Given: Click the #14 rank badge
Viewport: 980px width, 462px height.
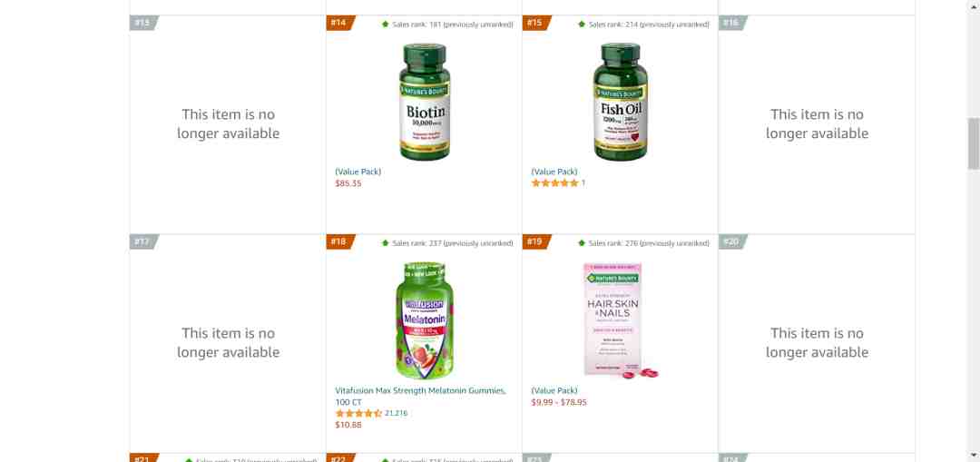Looking at the screenshot, I should (339, 23).
